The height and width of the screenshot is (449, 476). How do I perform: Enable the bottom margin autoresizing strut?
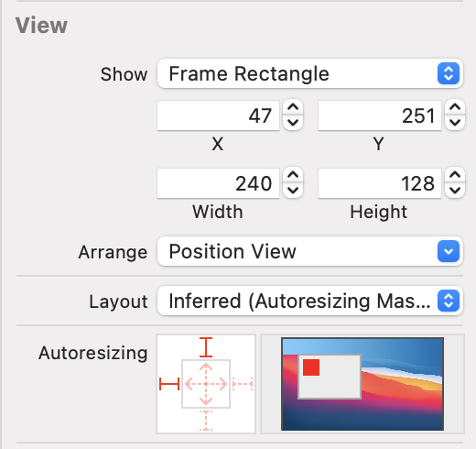pyautogui.click(x=206, y=421)
